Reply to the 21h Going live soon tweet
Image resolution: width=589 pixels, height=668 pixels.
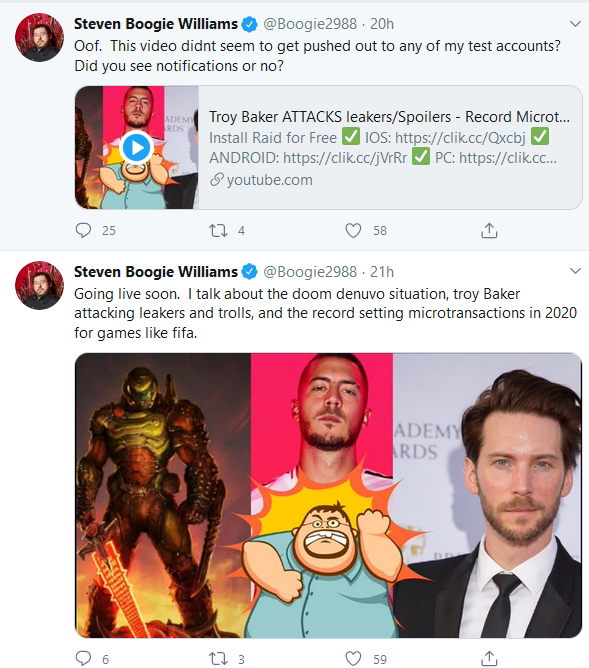83,658
